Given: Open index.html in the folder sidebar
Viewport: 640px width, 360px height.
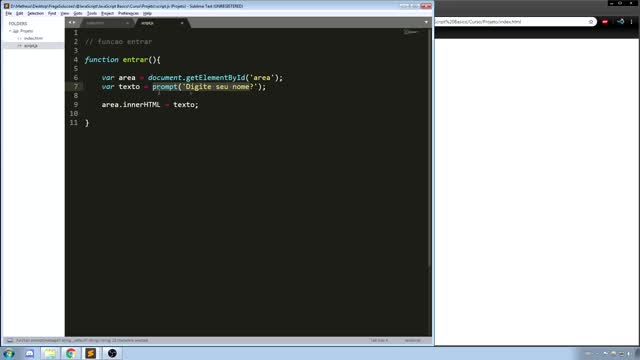Looking at the screenshot, I should click(33, 38).
